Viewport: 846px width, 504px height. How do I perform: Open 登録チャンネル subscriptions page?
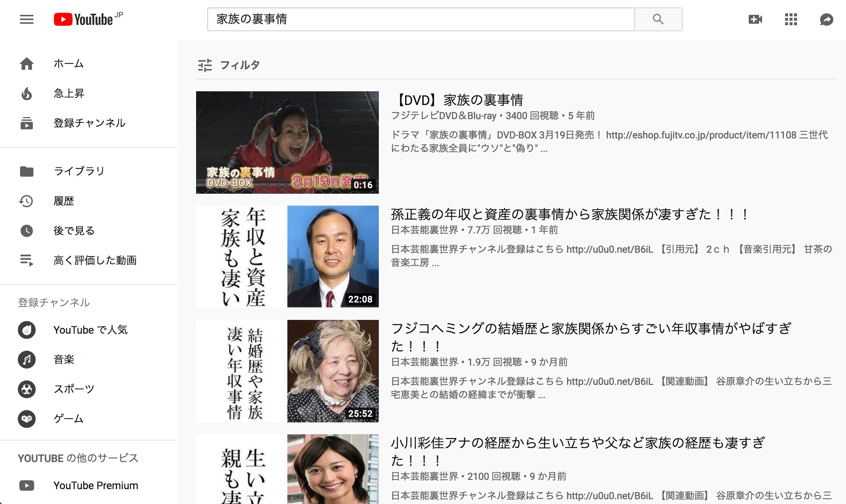click(x=90, y=123)
